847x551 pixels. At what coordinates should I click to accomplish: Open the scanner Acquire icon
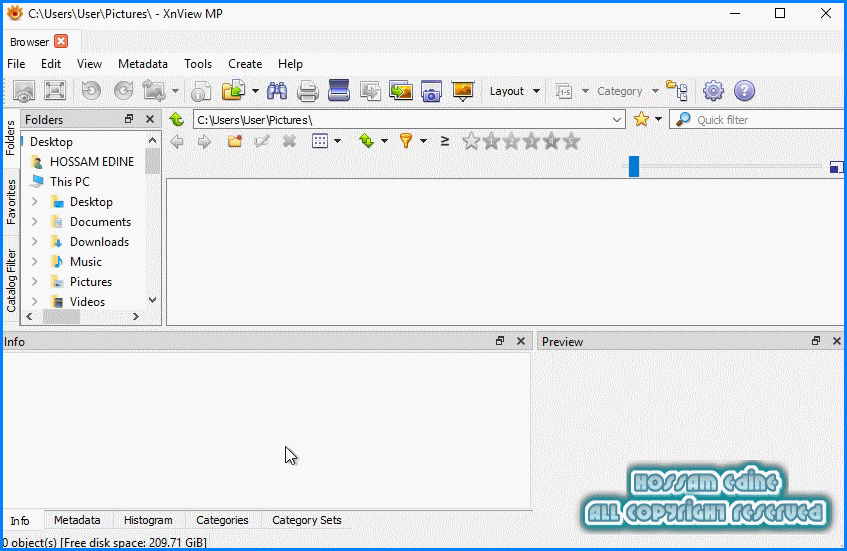tap(339, 90)
